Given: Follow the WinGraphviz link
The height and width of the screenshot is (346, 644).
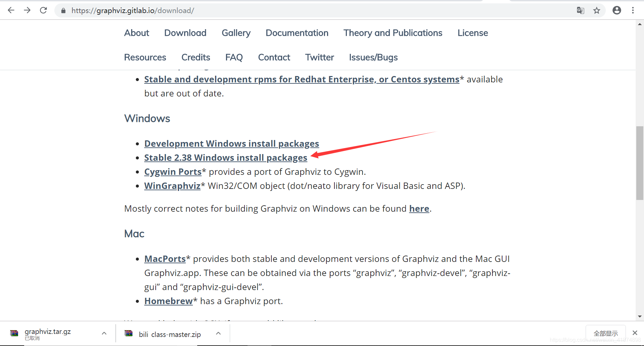Looking at the screenshot, I should pyautogui.click(x=172, y=186).
